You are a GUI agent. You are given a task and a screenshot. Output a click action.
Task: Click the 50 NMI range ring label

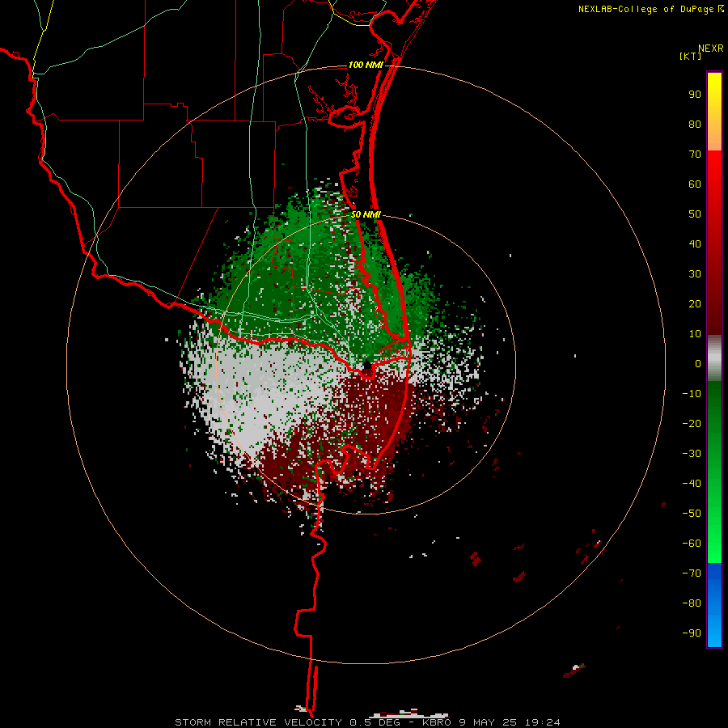coord(366,214)
